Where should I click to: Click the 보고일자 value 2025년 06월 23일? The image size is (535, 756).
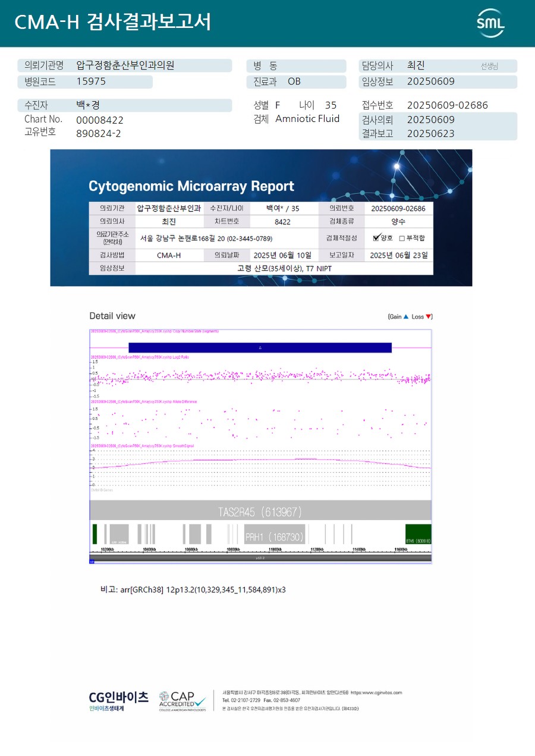(x=398, y=255)
